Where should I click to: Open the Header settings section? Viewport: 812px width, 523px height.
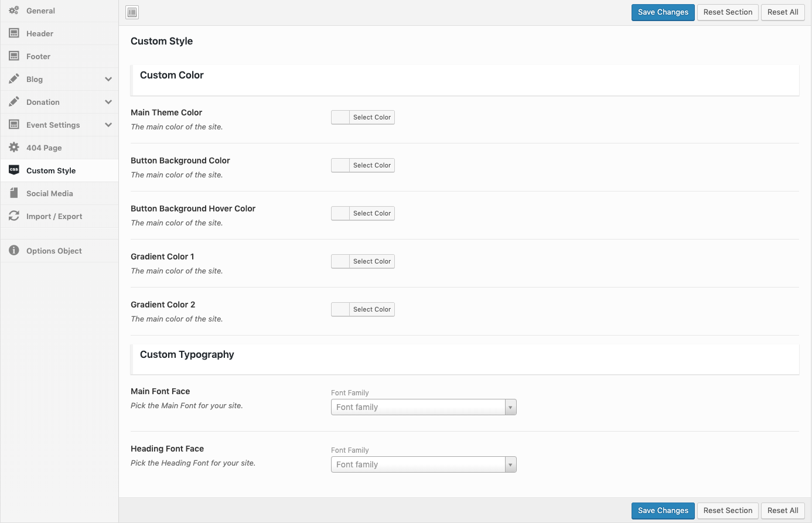click(x=59, y=33)
